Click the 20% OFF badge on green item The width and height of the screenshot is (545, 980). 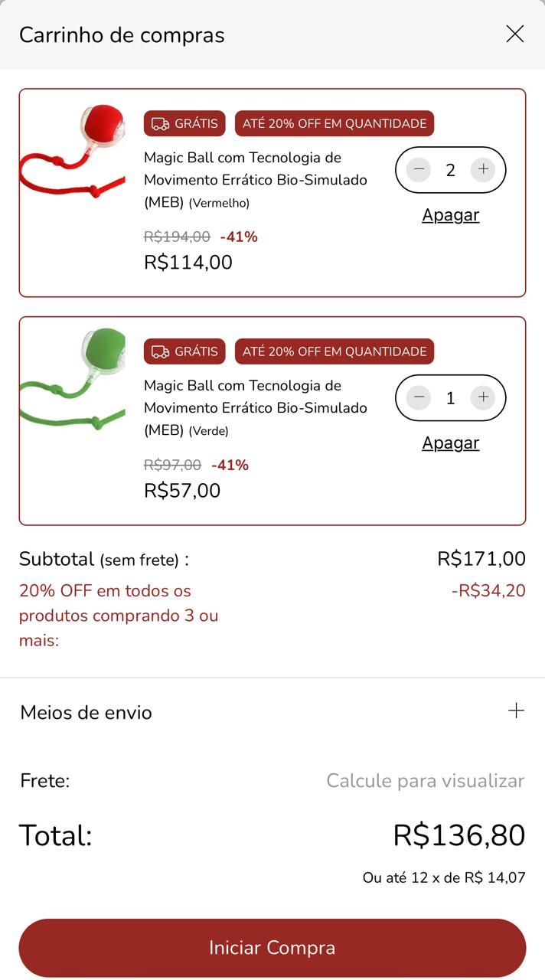[335, 351]
